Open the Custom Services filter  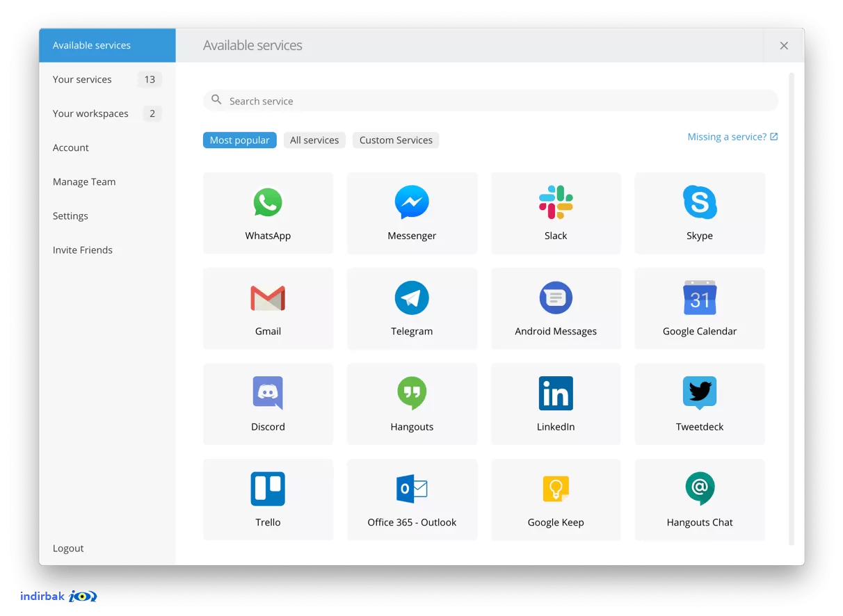click(396, 140)
